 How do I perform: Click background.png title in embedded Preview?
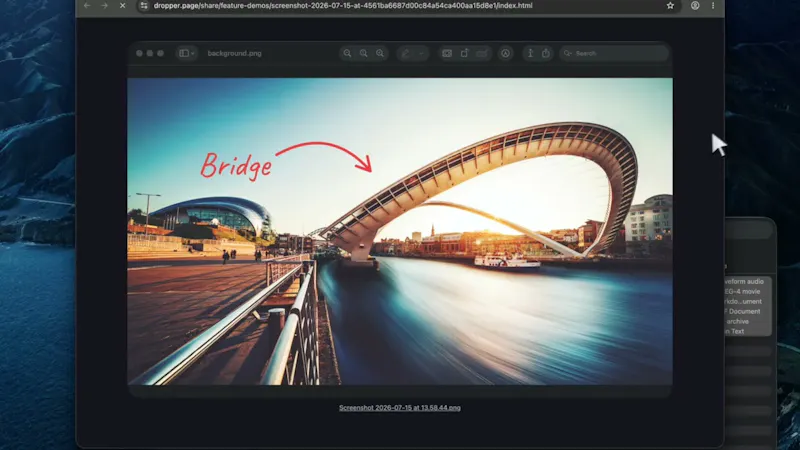pyautogui.click(x=234, y=53)
